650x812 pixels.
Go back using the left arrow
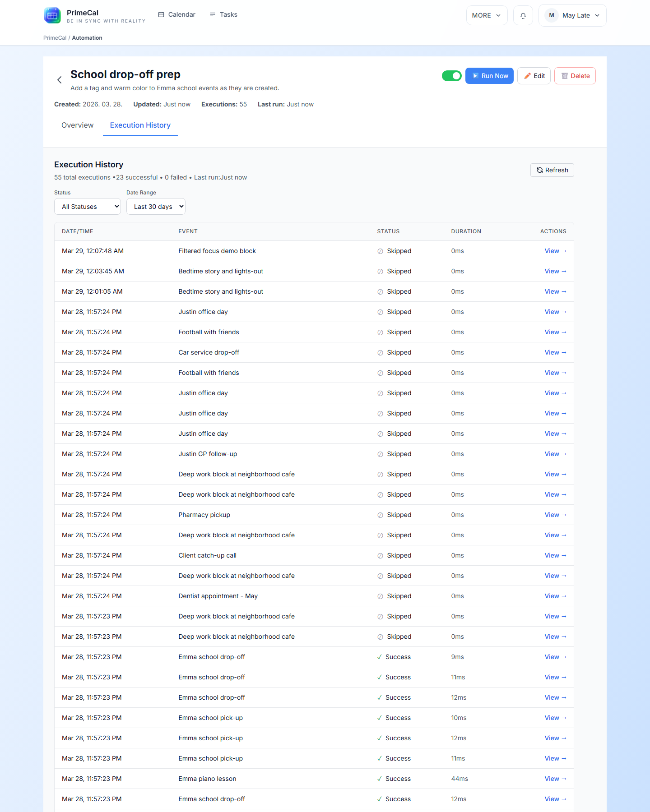tap(60, 80)
